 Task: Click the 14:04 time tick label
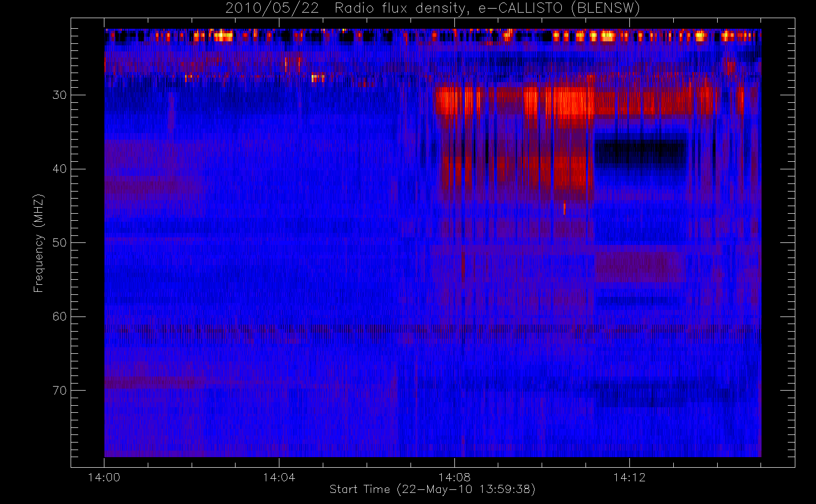[x=279, y=477]
